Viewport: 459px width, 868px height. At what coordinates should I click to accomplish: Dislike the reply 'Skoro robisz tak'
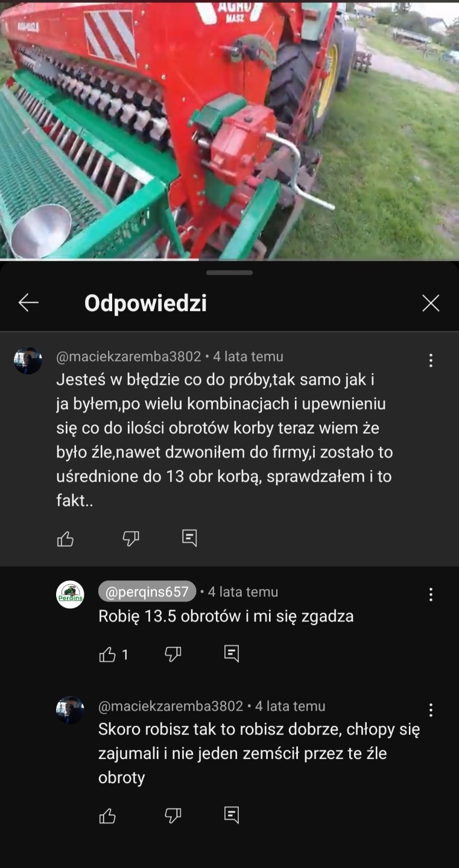173,816
